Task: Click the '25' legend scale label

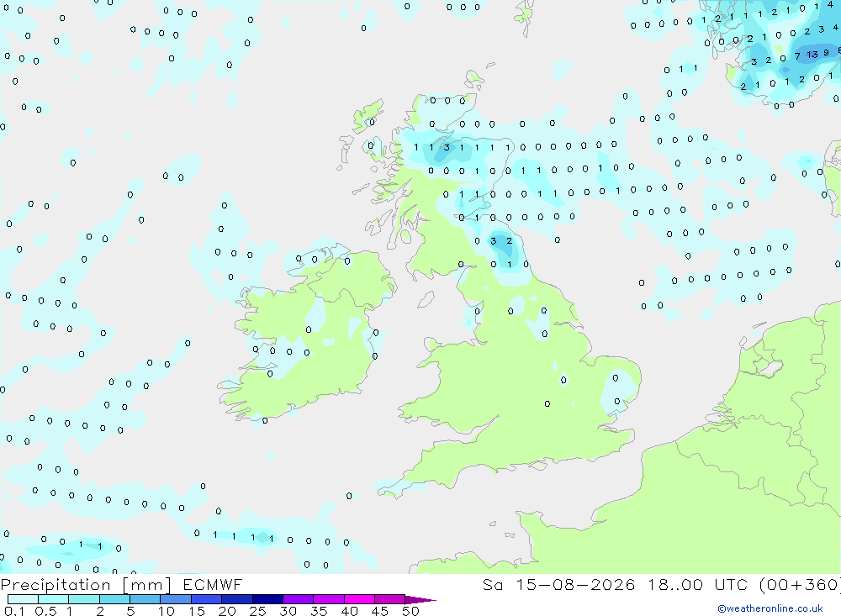Action: point(258,611)
